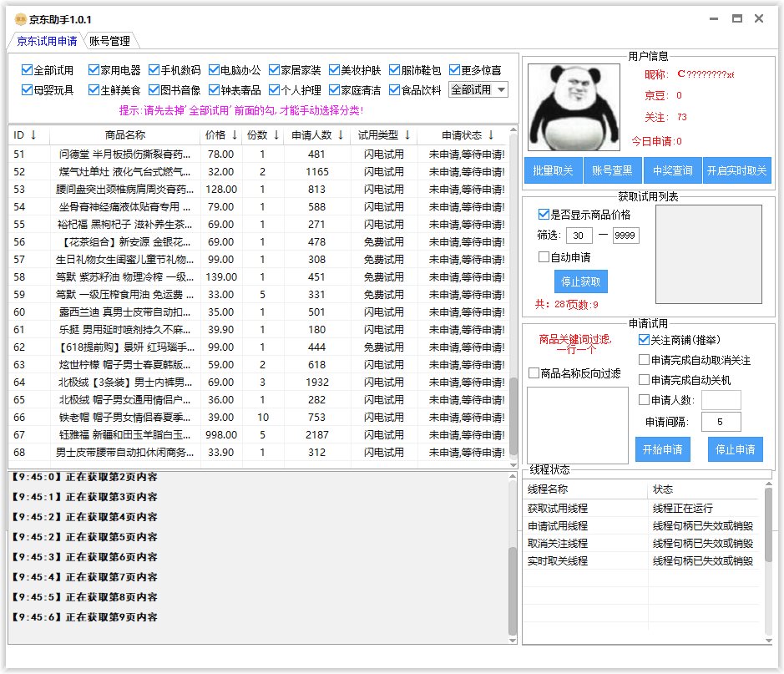Open the 全部试用 dropdown list
784x674 pixels.
(x=478, y=90)
